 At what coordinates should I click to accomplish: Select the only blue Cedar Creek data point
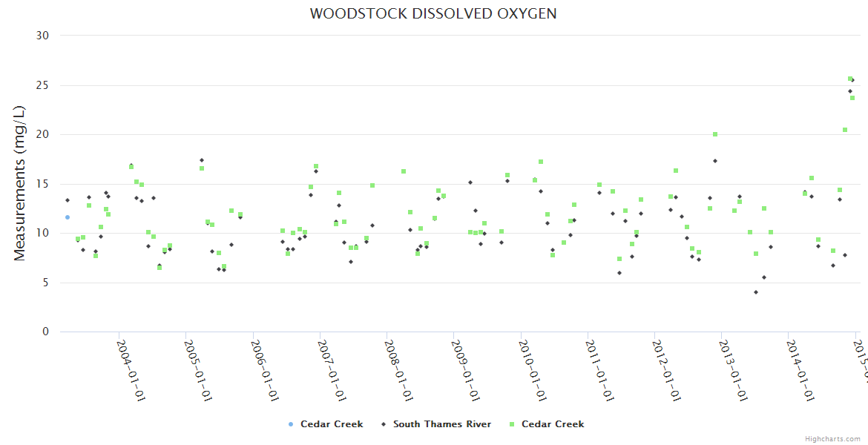(68, 217)
